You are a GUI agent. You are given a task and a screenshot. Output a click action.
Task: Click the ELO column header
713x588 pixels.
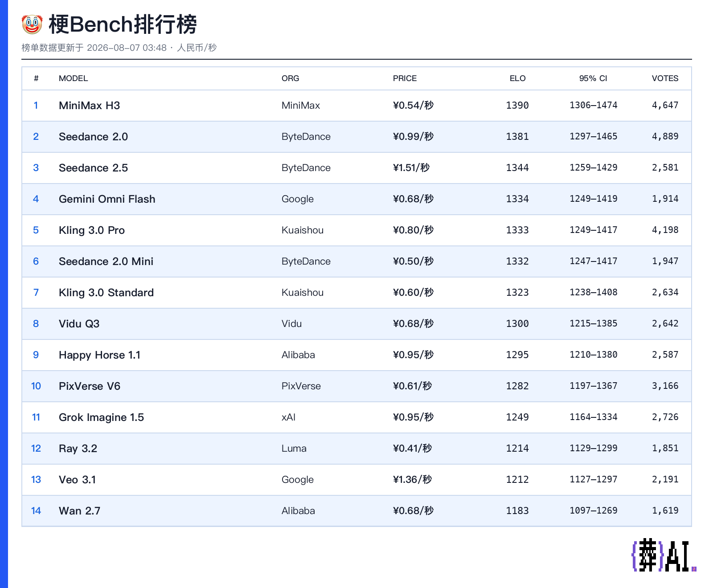518,78
